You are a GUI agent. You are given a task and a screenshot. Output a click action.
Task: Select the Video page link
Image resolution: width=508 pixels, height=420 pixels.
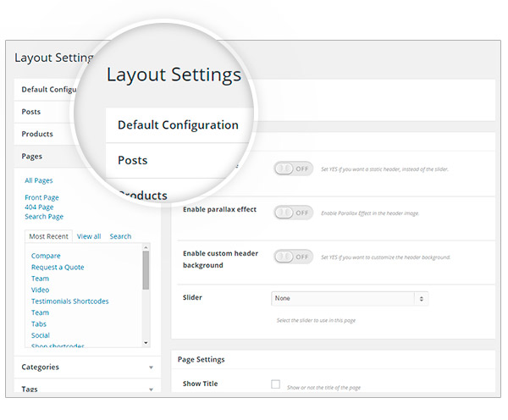40,290
